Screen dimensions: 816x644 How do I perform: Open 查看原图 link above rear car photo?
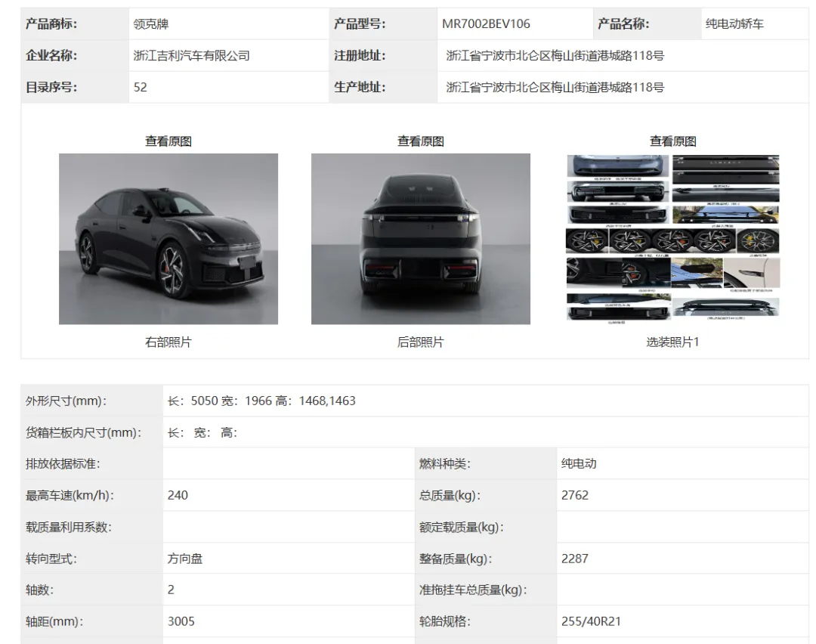point(421,141)
